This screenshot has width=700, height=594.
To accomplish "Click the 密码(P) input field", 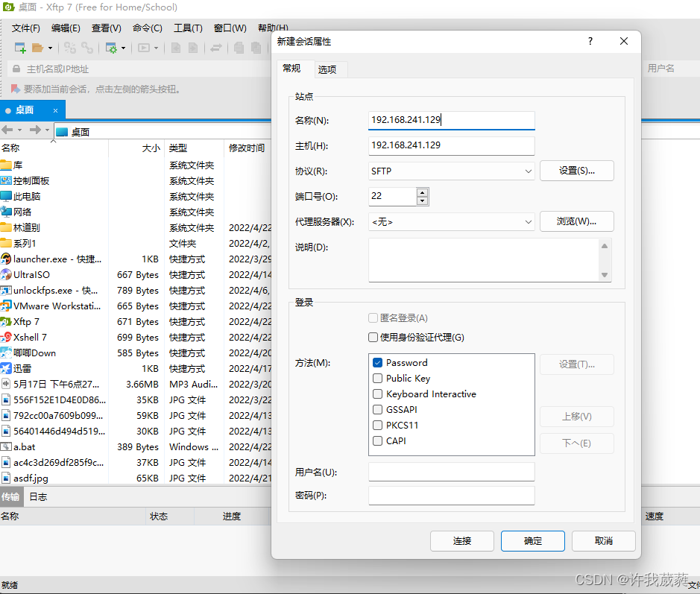I will [451, 496].
